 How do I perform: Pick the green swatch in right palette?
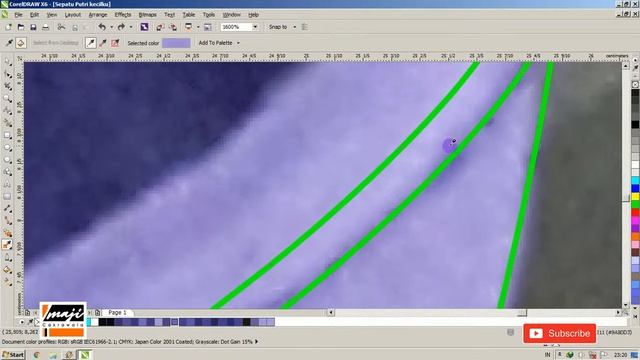coord(635,204)
